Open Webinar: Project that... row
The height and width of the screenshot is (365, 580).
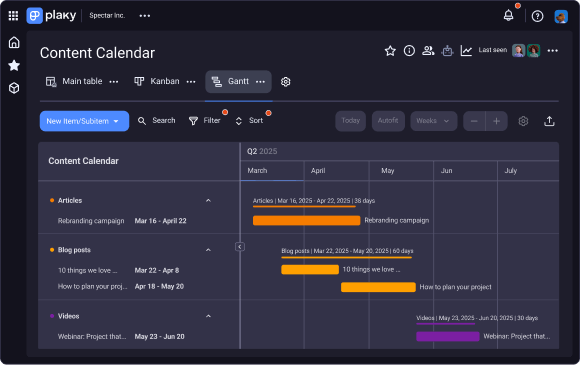92,337
